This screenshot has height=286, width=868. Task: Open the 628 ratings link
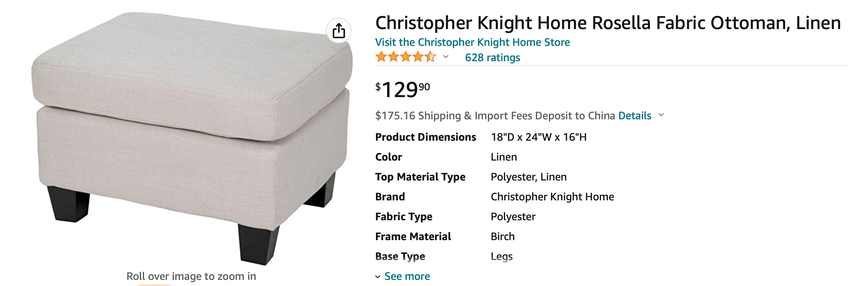pos(492,57)
